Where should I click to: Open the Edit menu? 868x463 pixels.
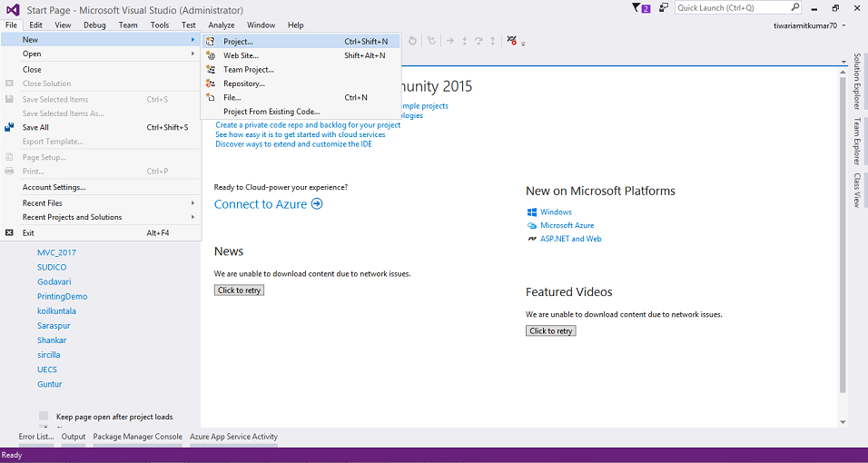tap(36, 25)
